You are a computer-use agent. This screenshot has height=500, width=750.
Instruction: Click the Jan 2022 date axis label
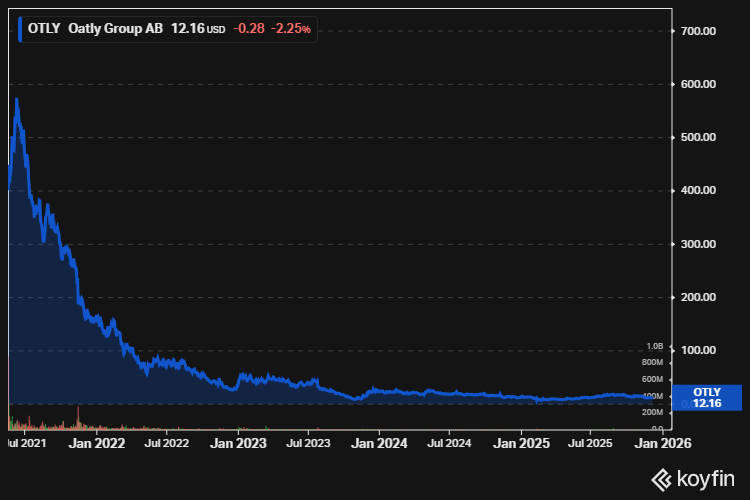98,442
